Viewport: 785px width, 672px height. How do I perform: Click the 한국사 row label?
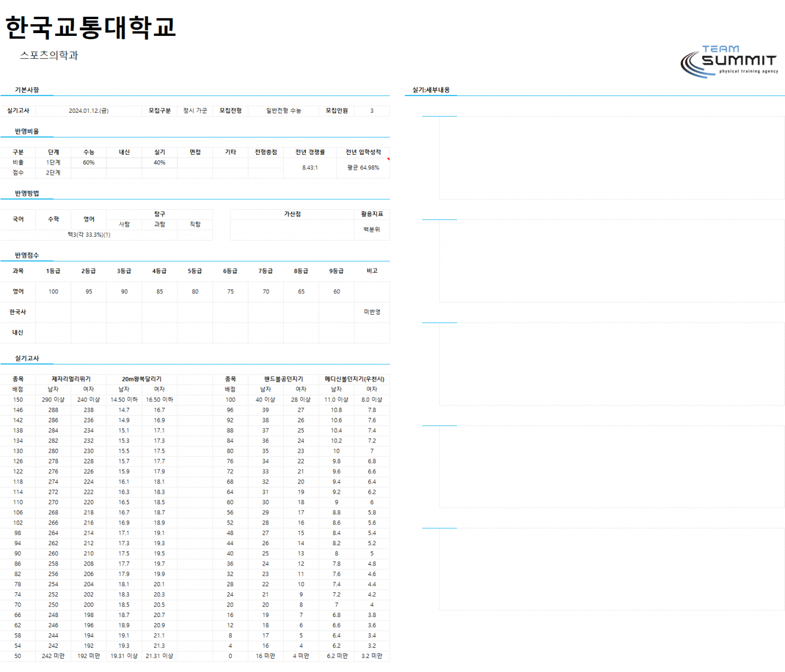pyautogui.click(x=18, y=312)
